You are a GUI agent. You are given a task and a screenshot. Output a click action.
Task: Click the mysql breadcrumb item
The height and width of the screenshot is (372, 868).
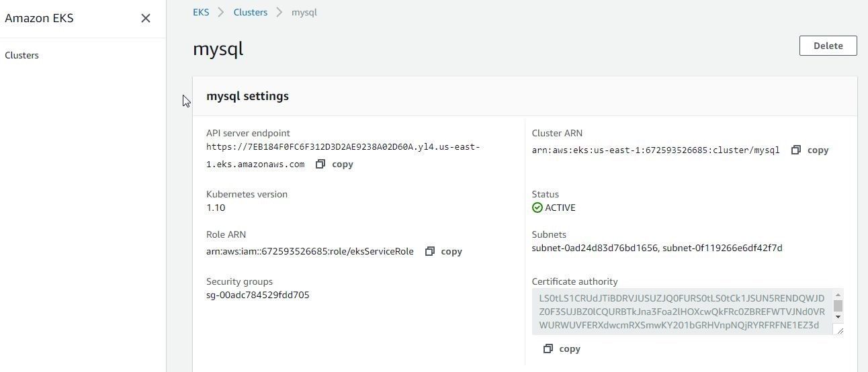[x=304, y=12]
